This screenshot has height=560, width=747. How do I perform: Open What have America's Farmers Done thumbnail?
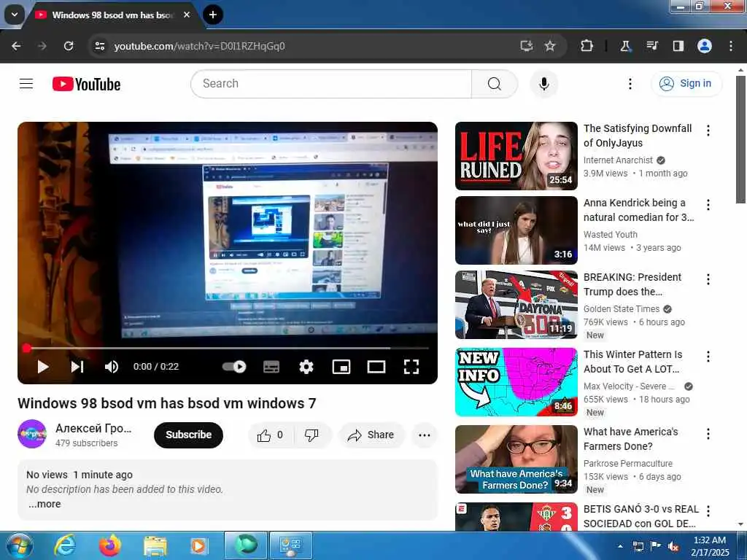click(516, 459)
